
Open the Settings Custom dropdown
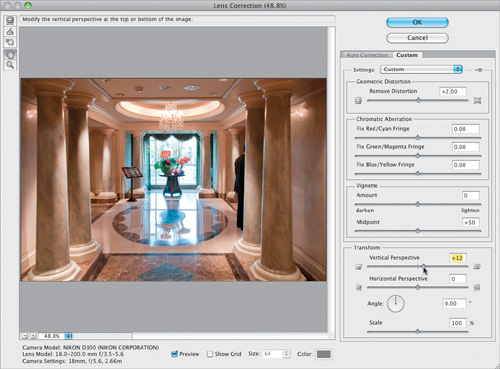(x=421, y=69)
